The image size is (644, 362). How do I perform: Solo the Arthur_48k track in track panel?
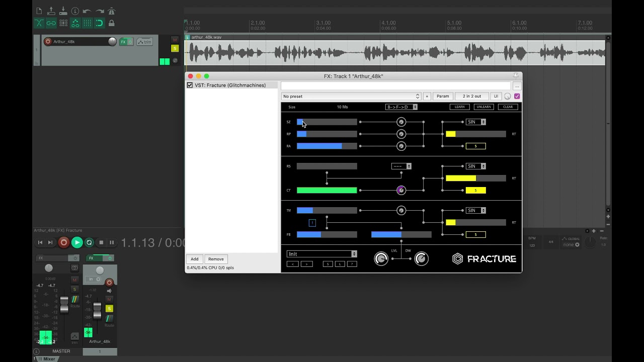tap(175, 48)
